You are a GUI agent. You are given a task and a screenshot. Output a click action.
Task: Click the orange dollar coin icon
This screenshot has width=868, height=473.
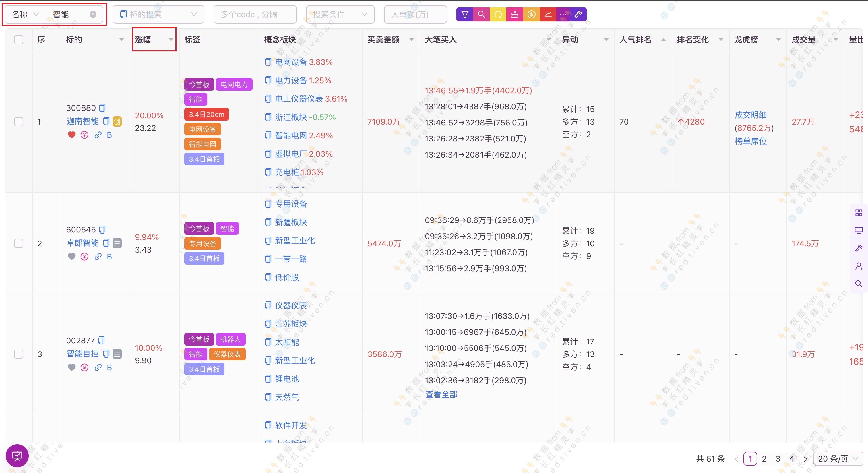(x=531, y=14)
